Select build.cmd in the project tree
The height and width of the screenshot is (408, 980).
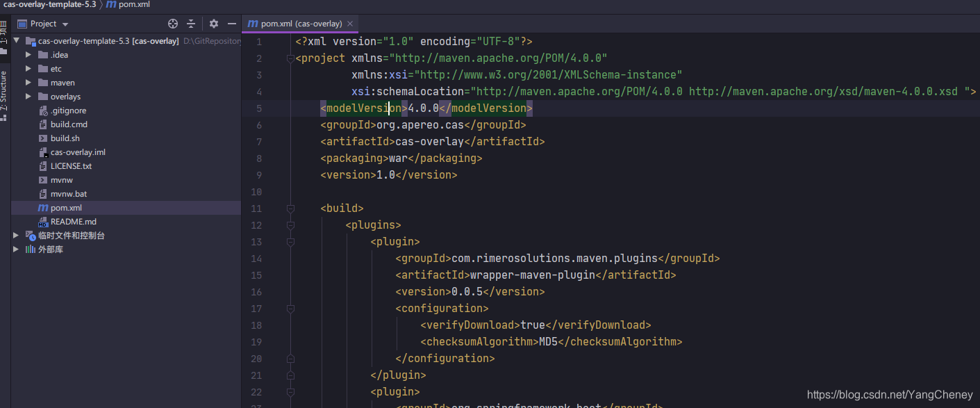click(x=69, y=124)
